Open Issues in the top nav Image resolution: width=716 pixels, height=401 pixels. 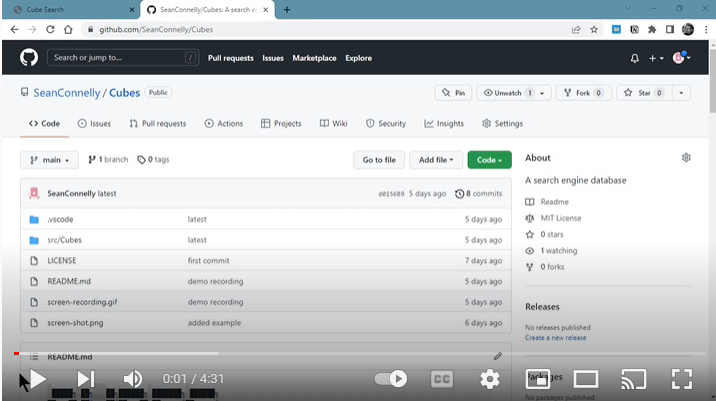[273, 58]
